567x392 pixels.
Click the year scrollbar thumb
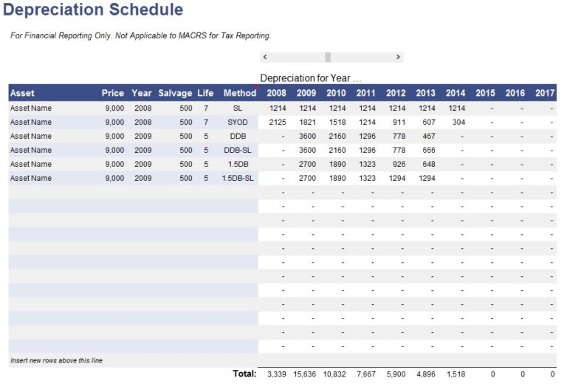[328, 57]
